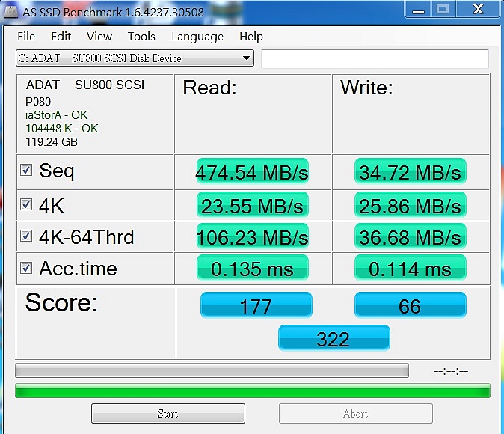This screenshot has width=504, height=434.
Task: Click the 4K-64Thrd test label
Action: [87, 237]
